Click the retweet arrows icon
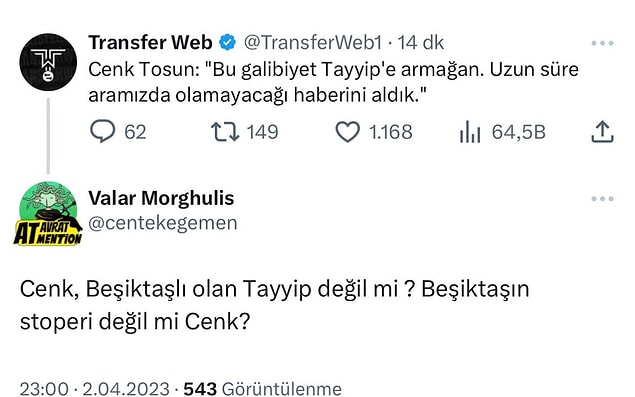This screenshot has height=397, width=635. click(225, 132)
